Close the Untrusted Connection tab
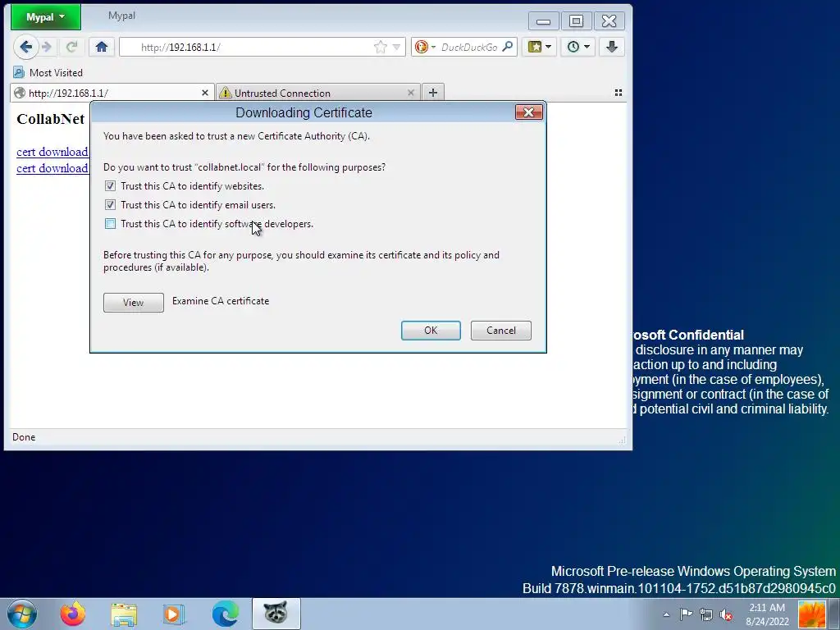This screenshot has height=630, width=840. click(411, 93)
